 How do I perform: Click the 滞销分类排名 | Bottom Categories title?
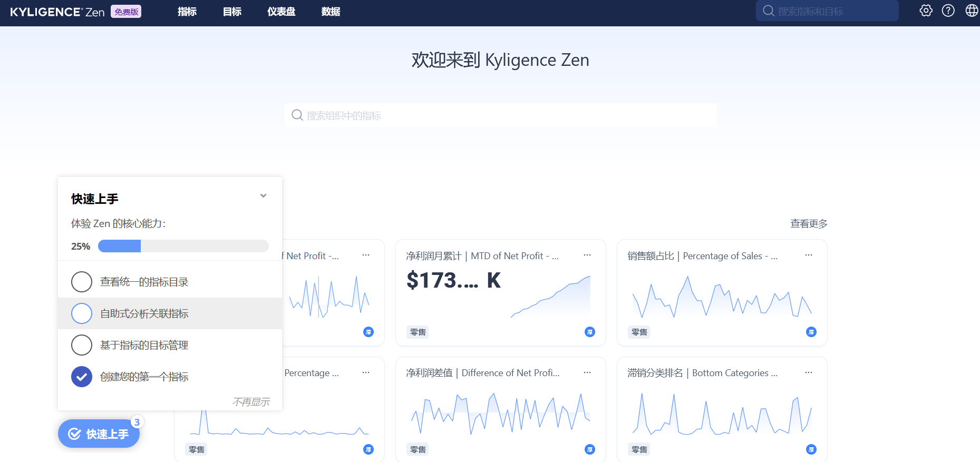(702, 373)
